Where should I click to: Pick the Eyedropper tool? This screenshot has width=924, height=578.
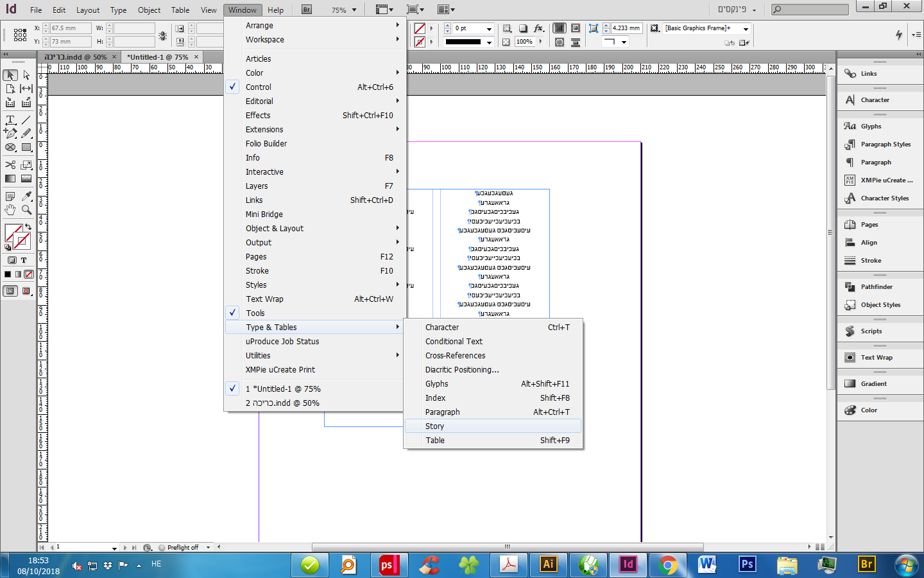pos(26,196)
